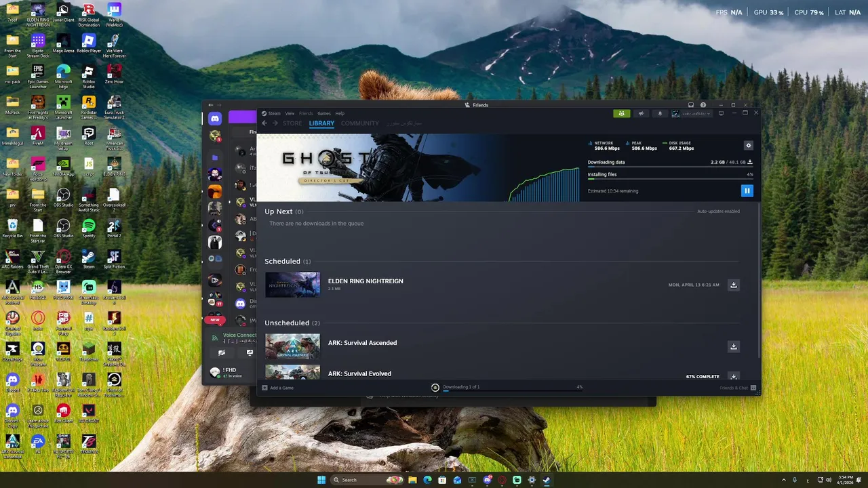Select Opera GX Browser desktop icon
This screenshot has height=488, width=868.
coord(63,261)
